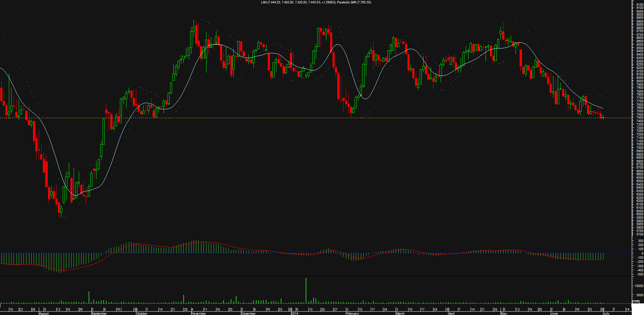Click the 2014 year marker

click(x=294, y=313)
